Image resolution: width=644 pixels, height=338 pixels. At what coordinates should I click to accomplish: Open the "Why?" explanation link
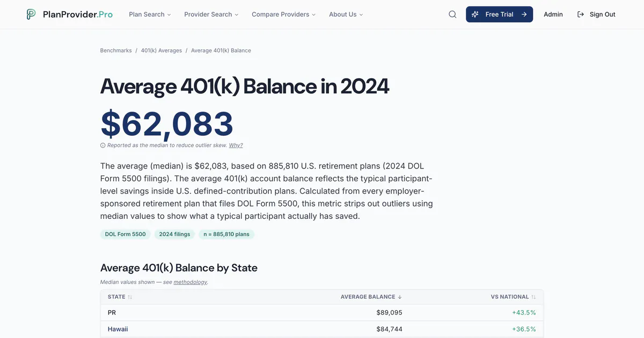click(x=236, y=145)
